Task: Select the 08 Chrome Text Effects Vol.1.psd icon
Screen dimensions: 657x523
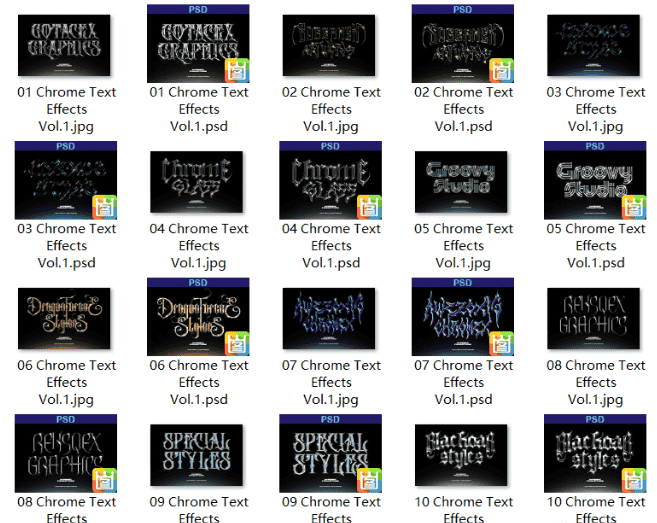Action: [x=66, y=453]
